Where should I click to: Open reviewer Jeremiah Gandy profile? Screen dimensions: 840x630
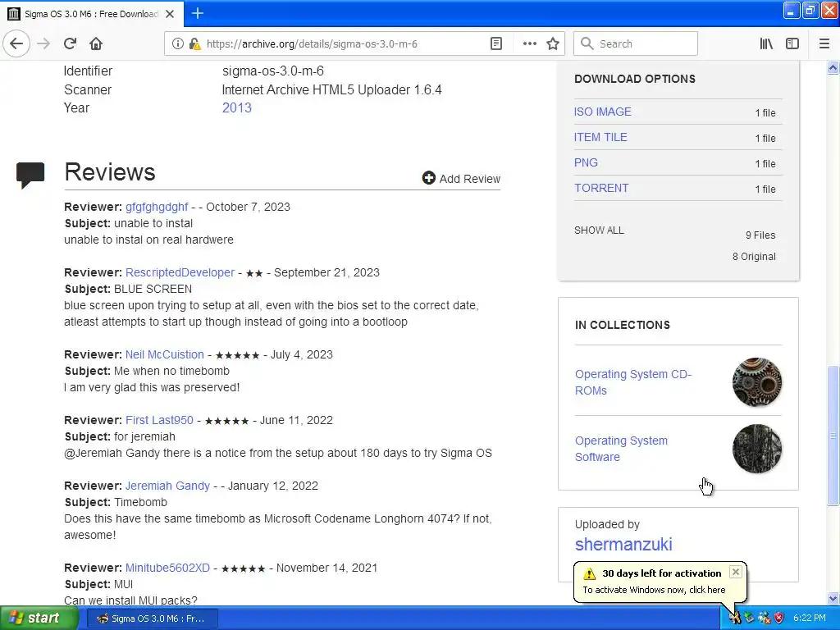[167, 486]
